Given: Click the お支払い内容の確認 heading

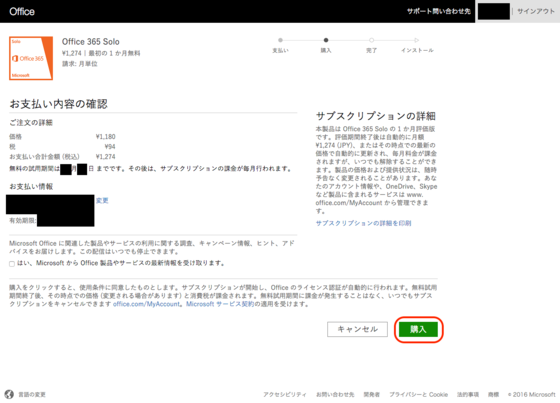Looking at the screenshot, I should point(59,104).
